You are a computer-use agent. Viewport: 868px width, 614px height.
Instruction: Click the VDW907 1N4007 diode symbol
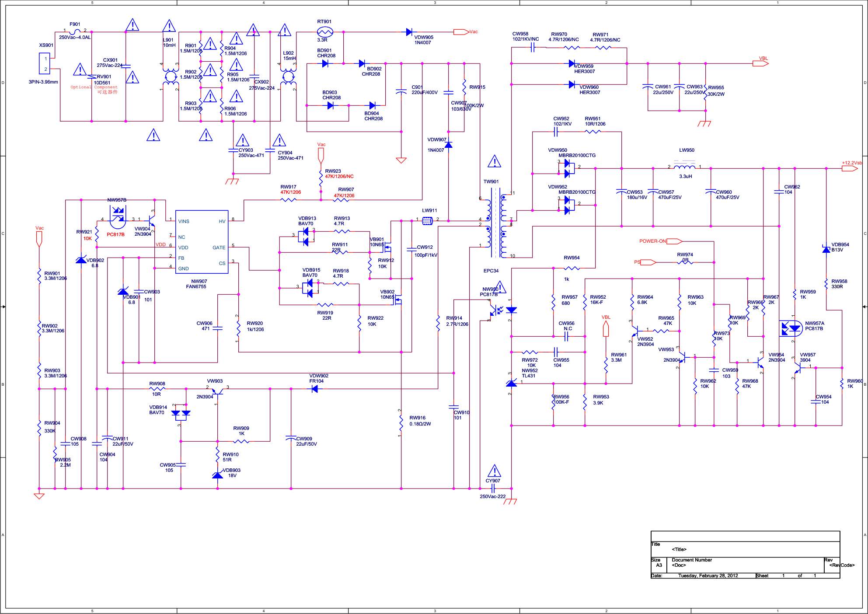click(x=448, y=144)
